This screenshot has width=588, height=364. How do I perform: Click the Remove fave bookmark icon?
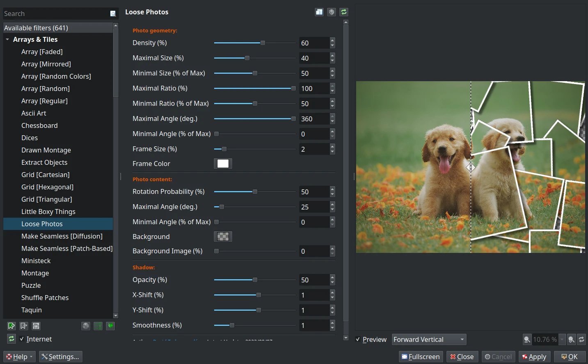(x=23, y=326)
